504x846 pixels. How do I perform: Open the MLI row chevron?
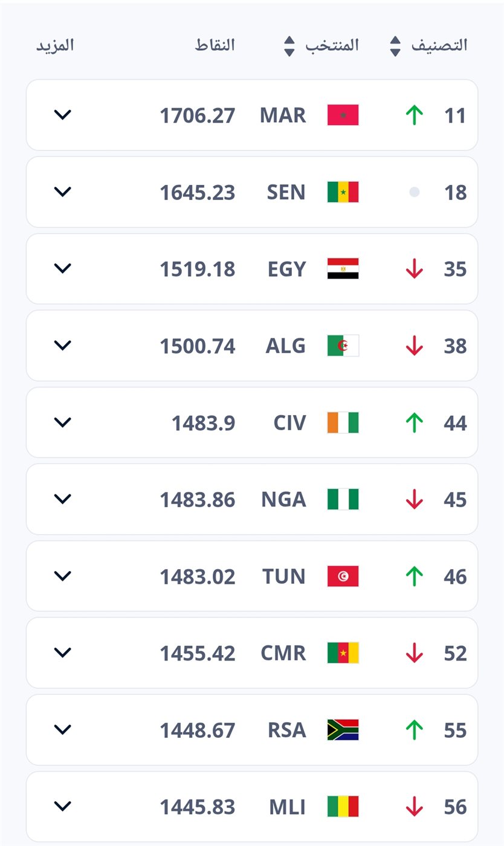63,806
